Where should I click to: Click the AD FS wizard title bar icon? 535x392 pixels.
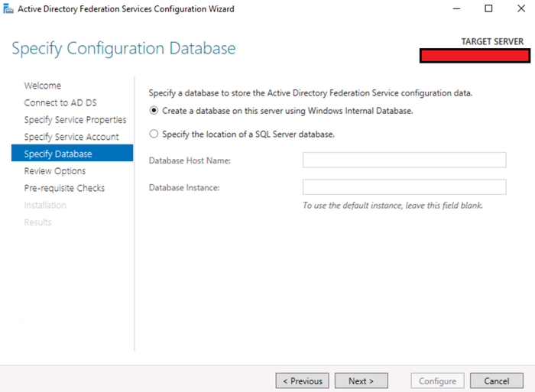[x=8, y=9]
